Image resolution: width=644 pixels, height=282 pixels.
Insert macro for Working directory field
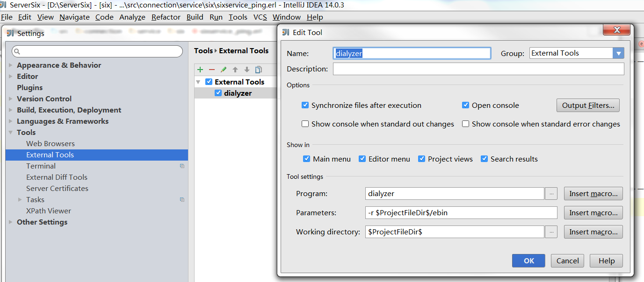(593, 232)
